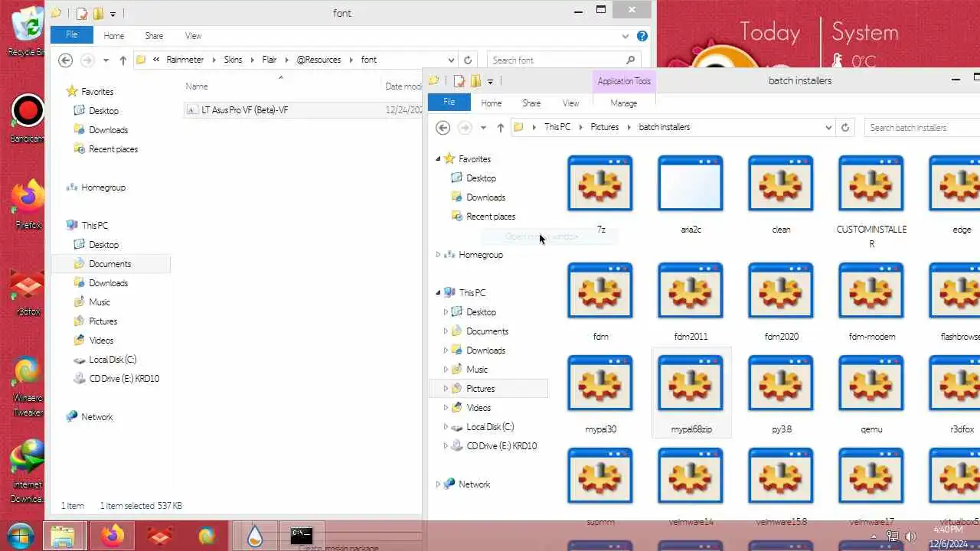Screen dimensions: 980x551
Task: Select the CUSTOMINSTALLER batch file icon
Action: point(871,184)
